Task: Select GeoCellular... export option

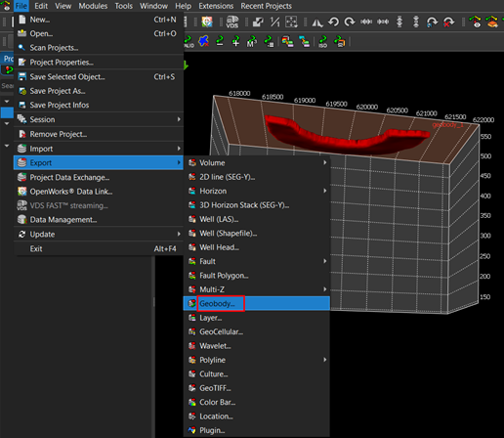Action: (x=257, y=331)
